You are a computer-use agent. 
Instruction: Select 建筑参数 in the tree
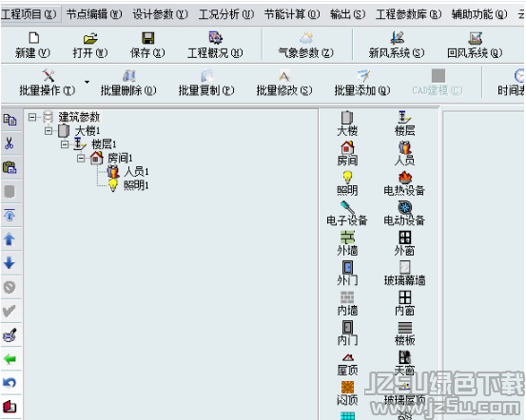coord(79,117)
